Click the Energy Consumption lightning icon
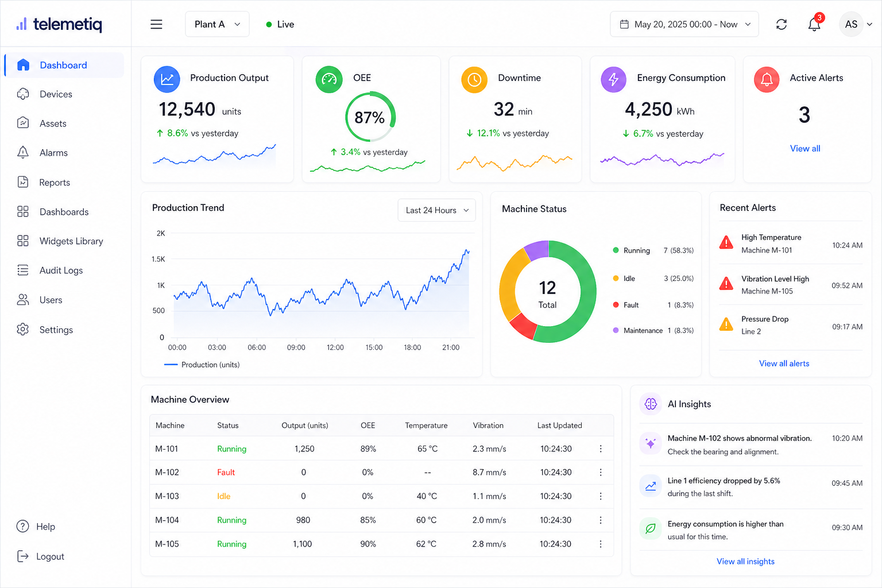 613,79
